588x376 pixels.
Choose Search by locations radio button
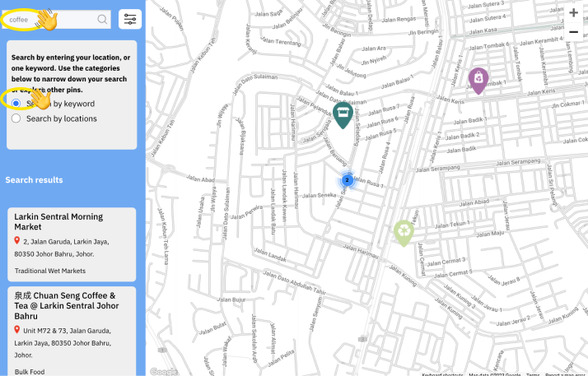pos(16,118)
